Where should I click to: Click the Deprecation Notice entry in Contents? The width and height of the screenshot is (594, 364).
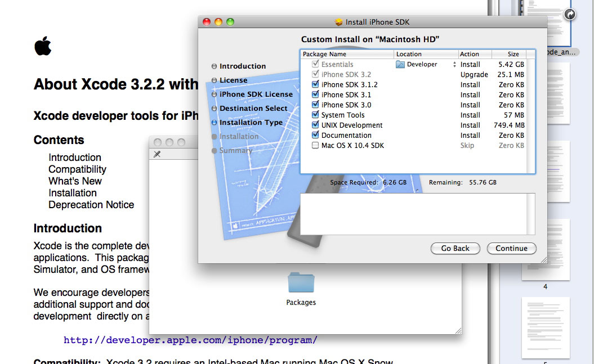pyautogui.click(x=91, y=205)
